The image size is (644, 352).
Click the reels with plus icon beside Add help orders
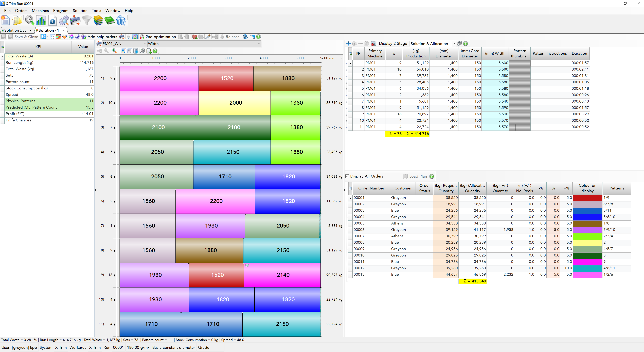click(84, 37)
